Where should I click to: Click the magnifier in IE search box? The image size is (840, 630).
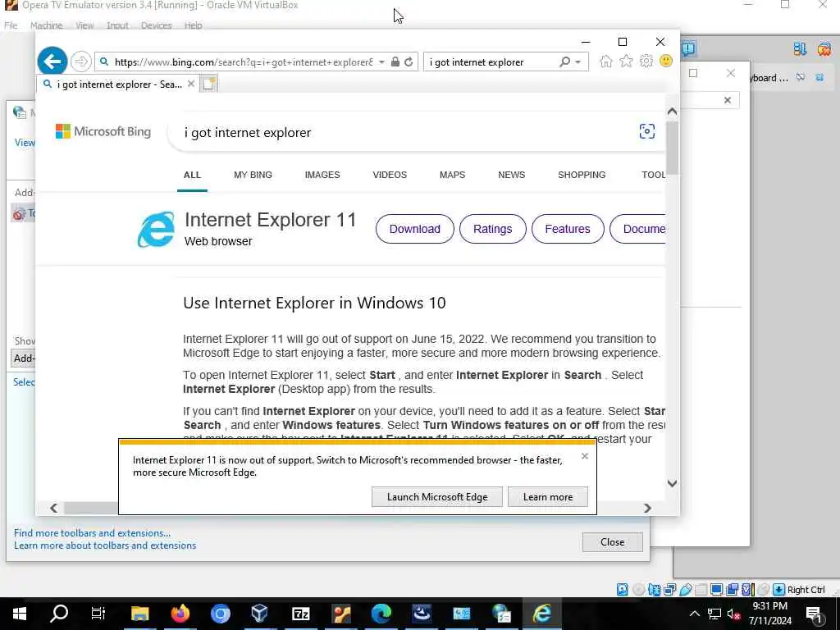click(564, 62)
